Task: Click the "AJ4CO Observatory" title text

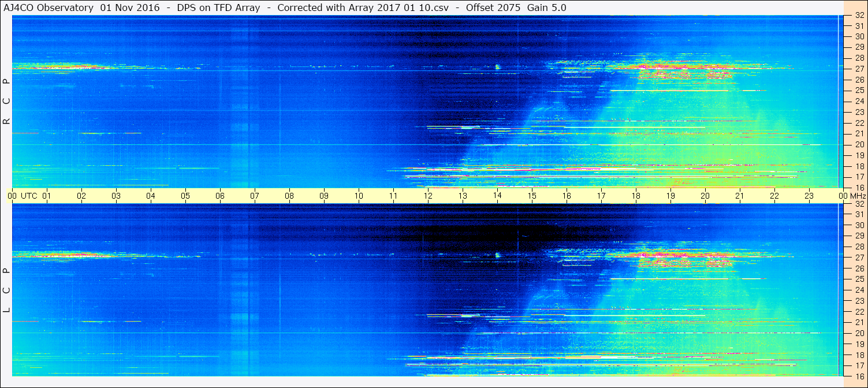Action: pos(50,8)
